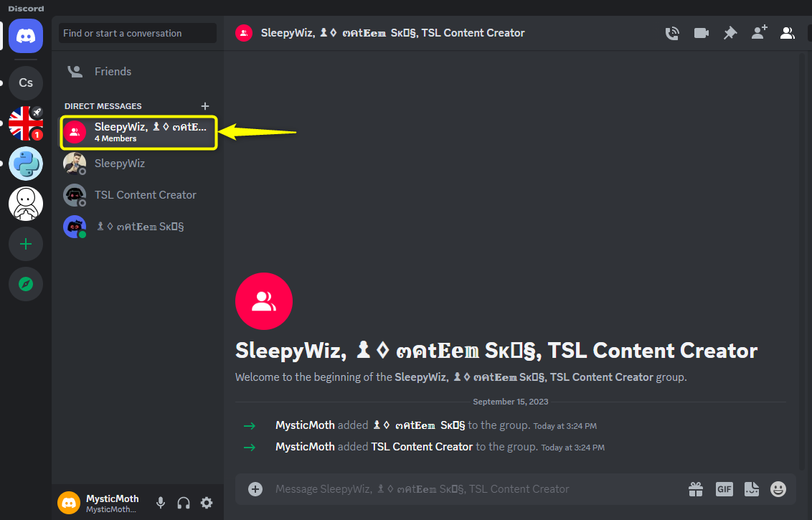Image resolution: width=812 pixels, height=520 pixels.
Task: Open the TSL Content Creator direct message
Action: tap(145, 195)
